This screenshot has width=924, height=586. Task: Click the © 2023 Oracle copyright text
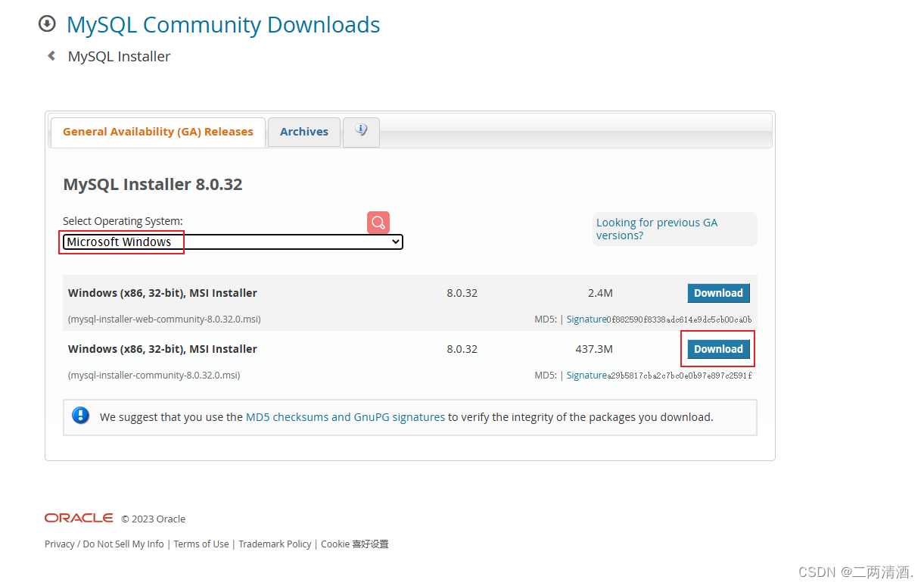click(x=153, y=519)
